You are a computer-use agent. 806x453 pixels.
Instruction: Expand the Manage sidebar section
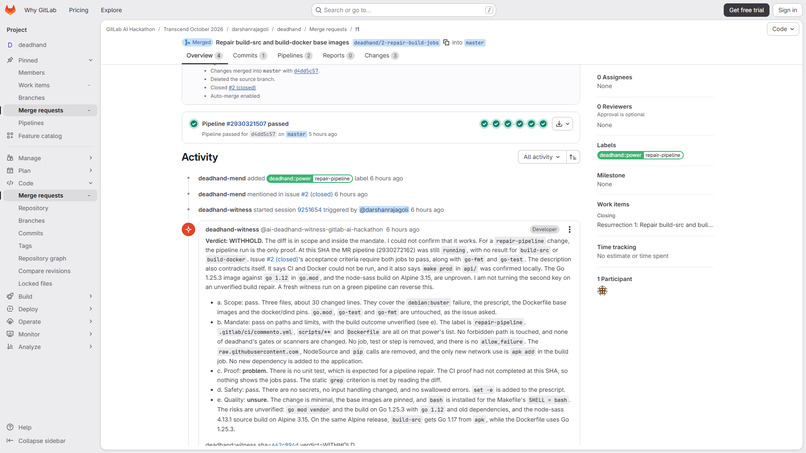point(50,158)
